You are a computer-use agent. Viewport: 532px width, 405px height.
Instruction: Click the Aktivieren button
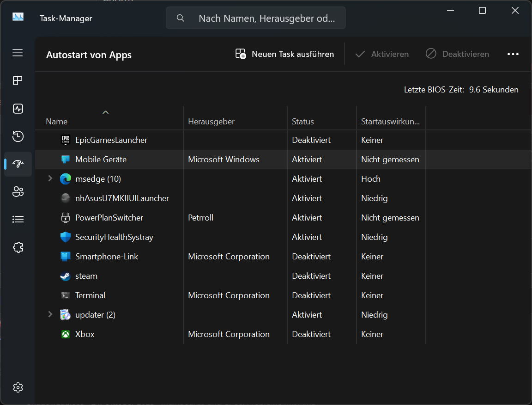382,54
